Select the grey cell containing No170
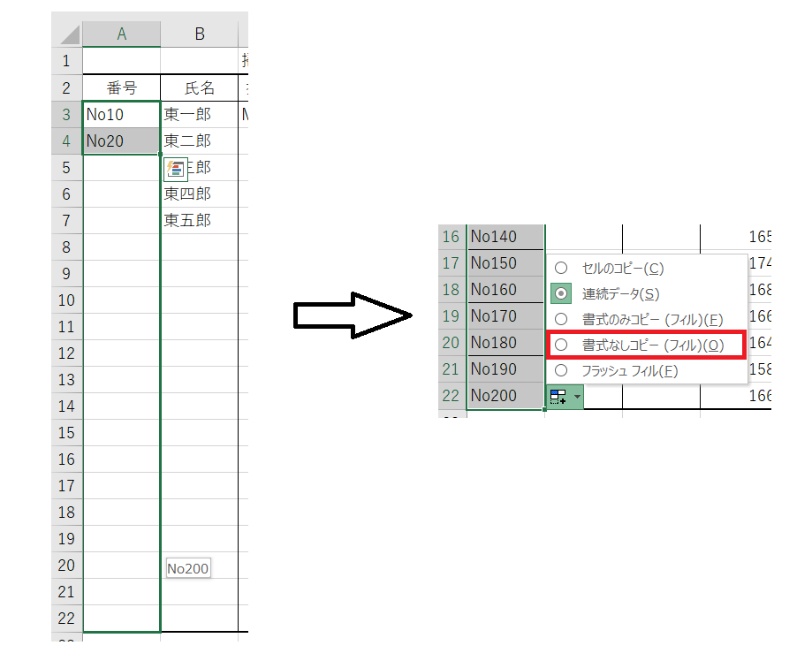The width and height of the screenshot is (812, 653). [505, 316]
